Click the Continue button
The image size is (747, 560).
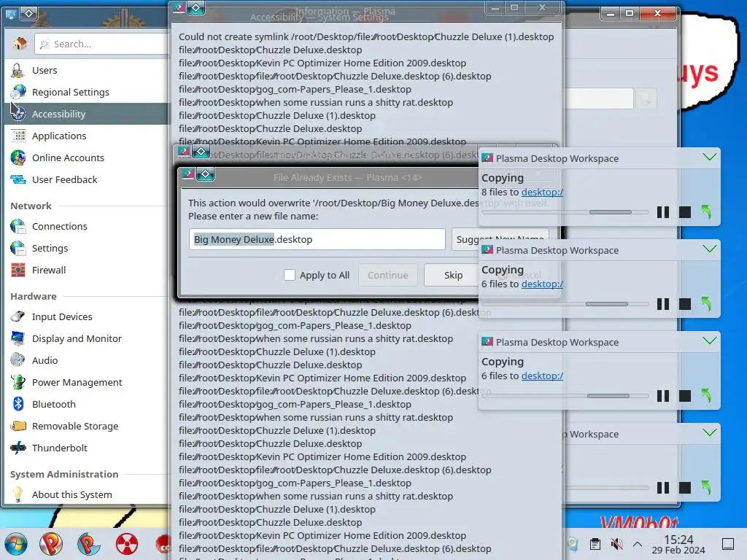pos(388,275)
